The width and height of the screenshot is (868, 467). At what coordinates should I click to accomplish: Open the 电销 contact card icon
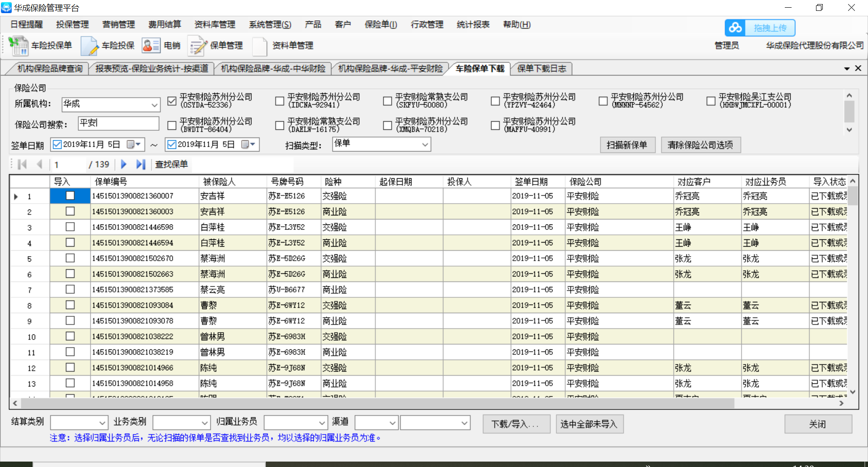(151, 46)
